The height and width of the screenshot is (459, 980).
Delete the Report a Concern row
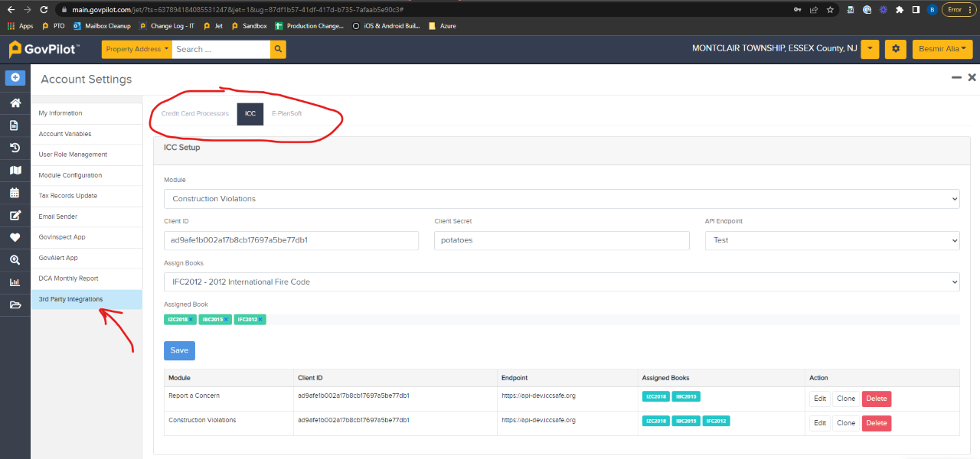[876, 399]
